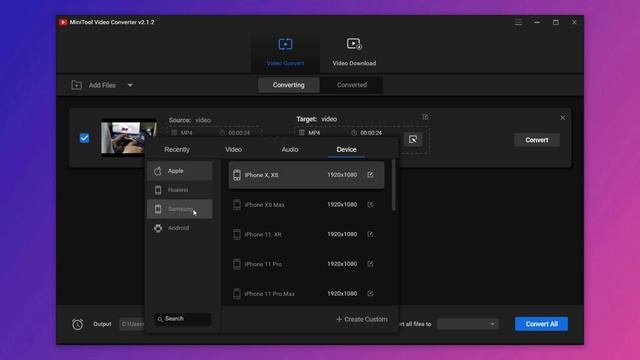This screenshot has width=640, height=360.
Task: Select Apple device category
Action: [x=180, y=171]
